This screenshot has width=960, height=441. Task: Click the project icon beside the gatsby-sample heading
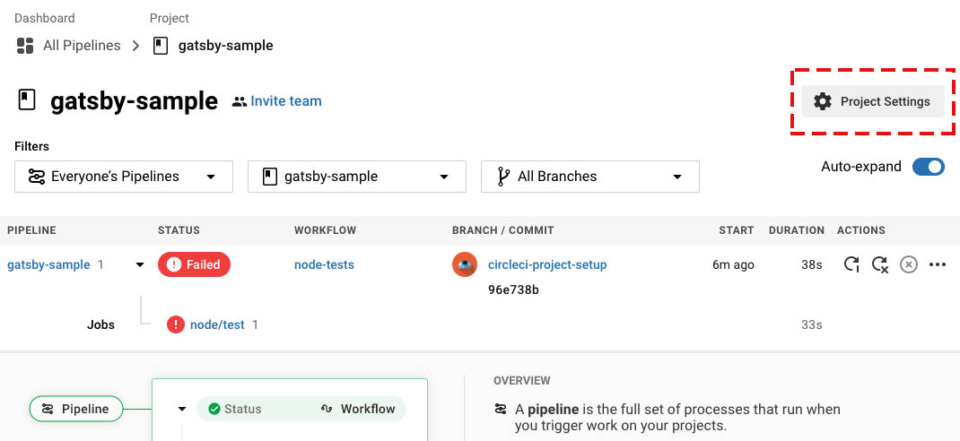27,100
